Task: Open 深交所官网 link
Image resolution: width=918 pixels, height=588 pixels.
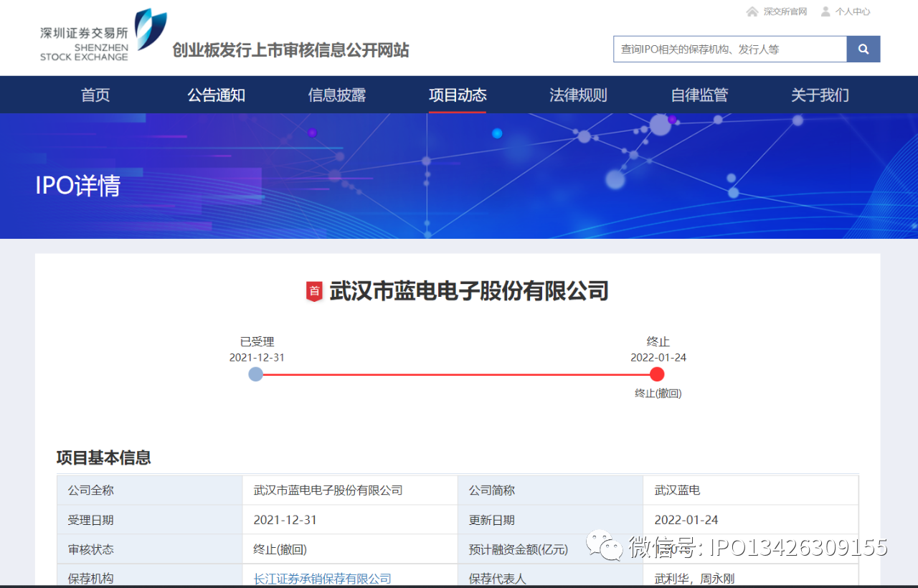Action: [x=785, y=11]
